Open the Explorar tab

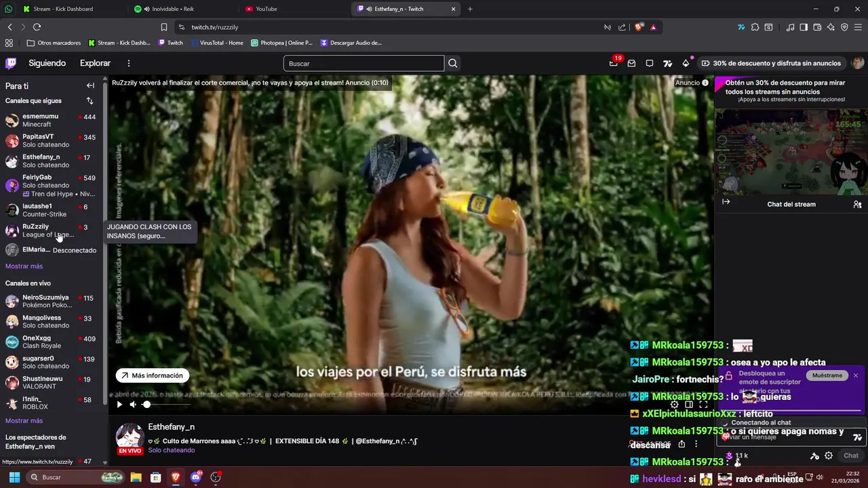click(x=95, y=63)
